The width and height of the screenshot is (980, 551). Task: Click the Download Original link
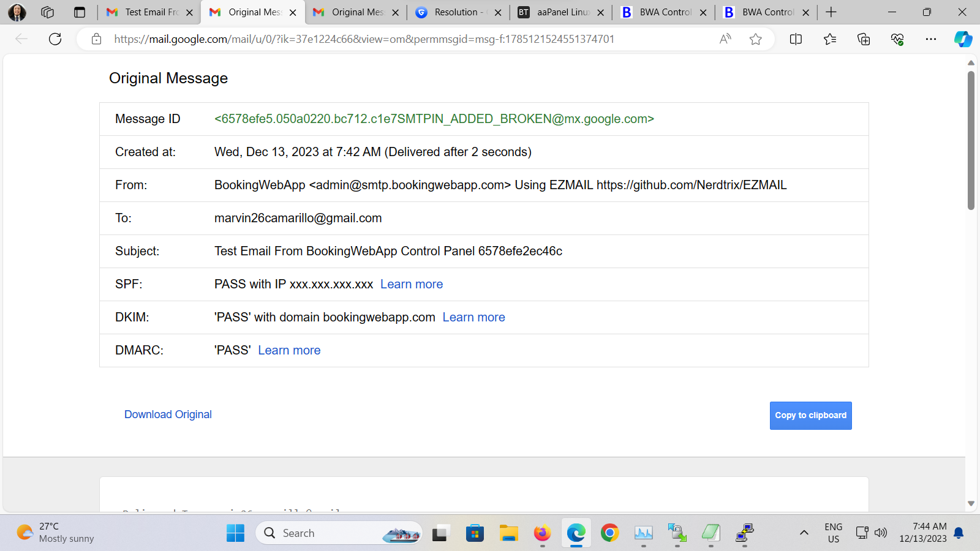(168, 414)
